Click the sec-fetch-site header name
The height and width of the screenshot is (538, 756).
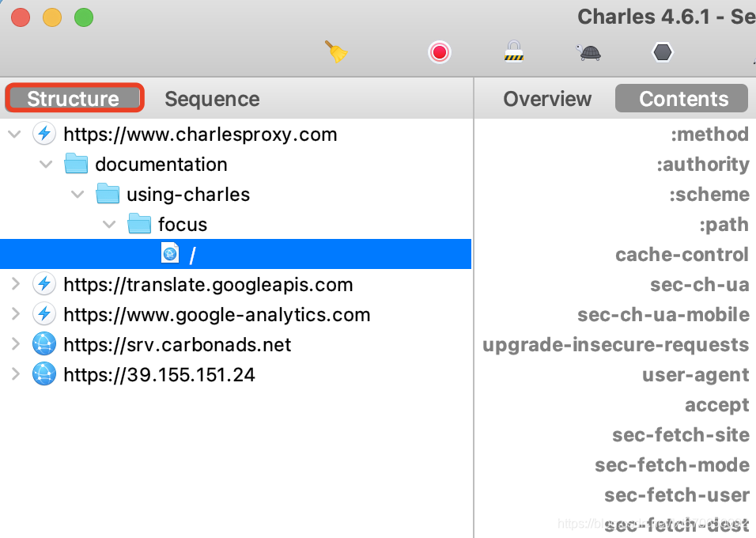coord(681,434)
